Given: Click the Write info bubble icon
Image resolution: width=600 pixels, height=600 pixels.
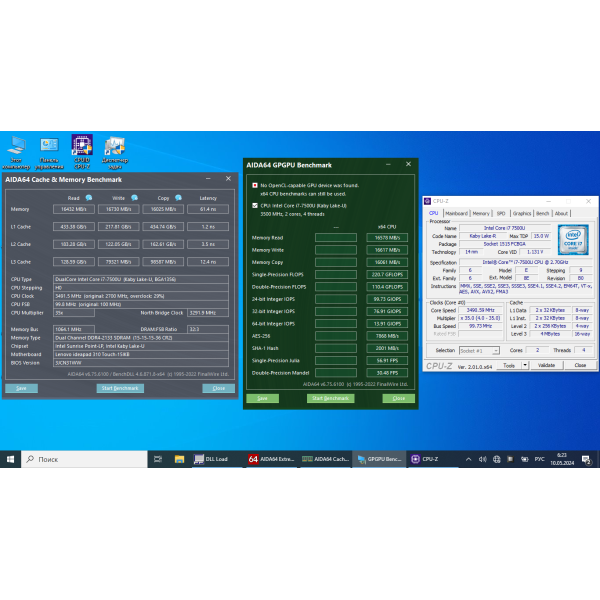Looking at the screenshot, I should [134, 198].
